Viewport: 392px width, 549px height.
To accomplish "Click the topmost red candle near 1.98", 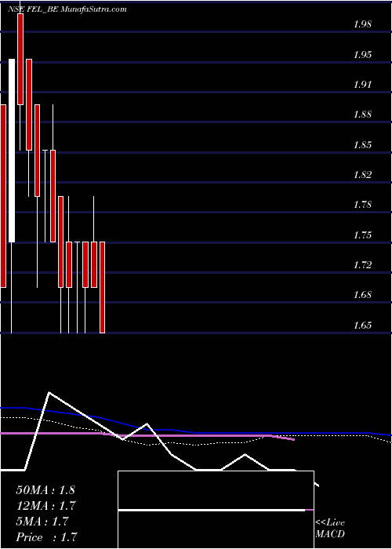I will coord(20,59).
